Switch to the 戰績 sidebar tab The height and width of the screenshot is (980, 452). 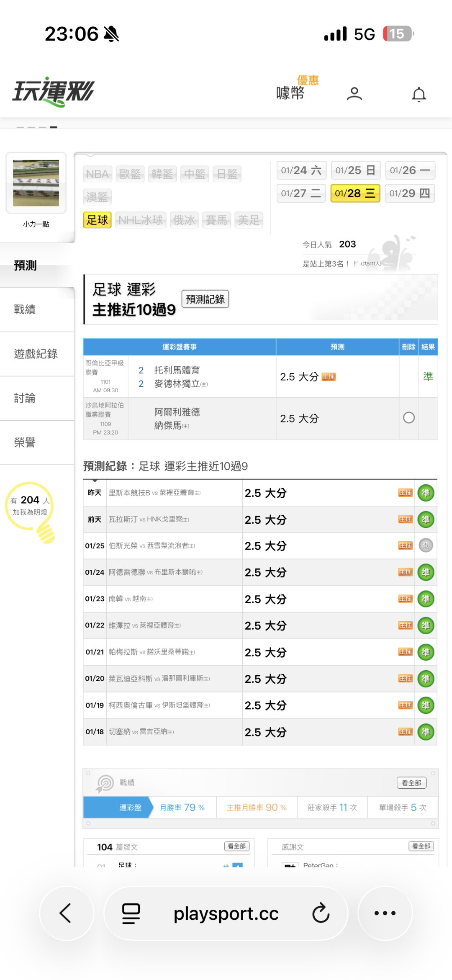pyautogui.click(x=25, y=309)
